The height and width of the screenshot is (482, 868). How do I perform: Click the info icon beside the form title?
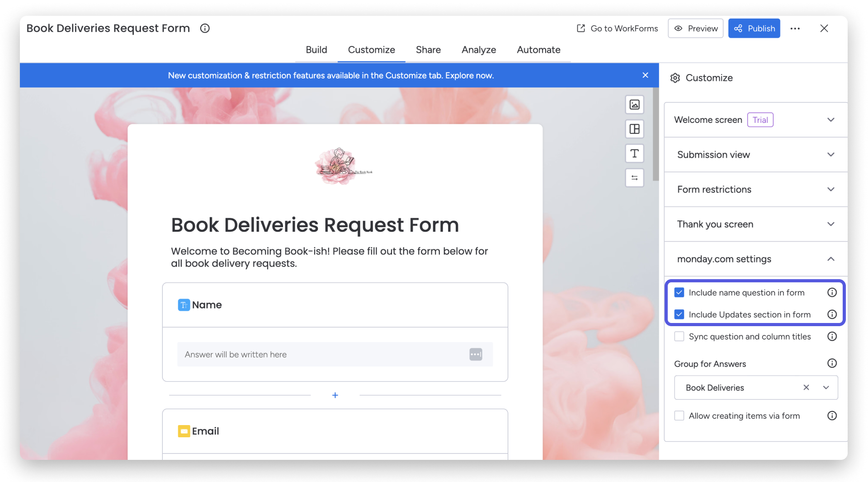tap(204, 28)
